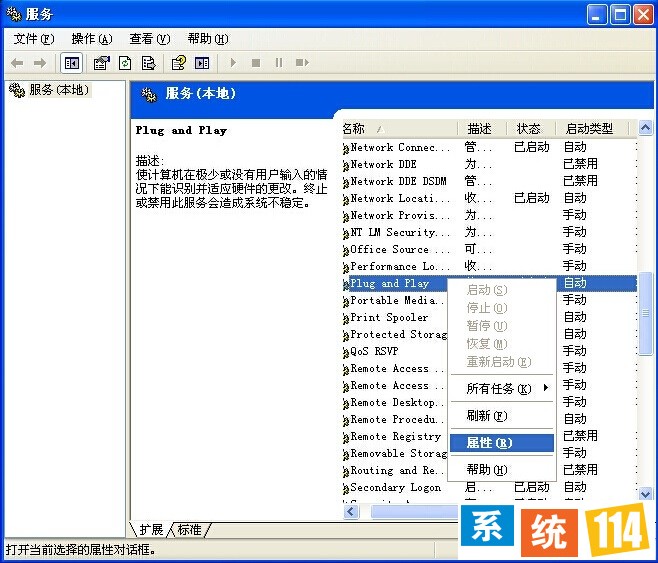Sort by 描述 column header
The height and width of the screenshot is (563, 658).
[482, 128]
